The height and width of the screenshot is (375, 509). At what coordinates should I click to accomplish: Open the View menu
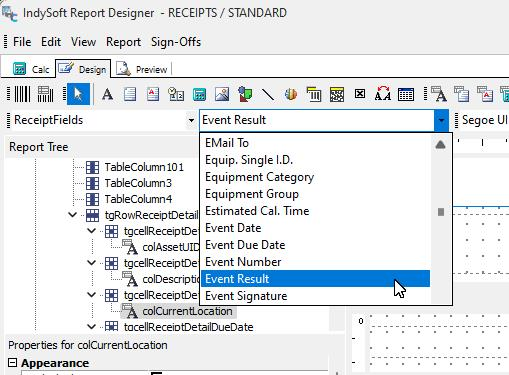(x=83, y=42)
